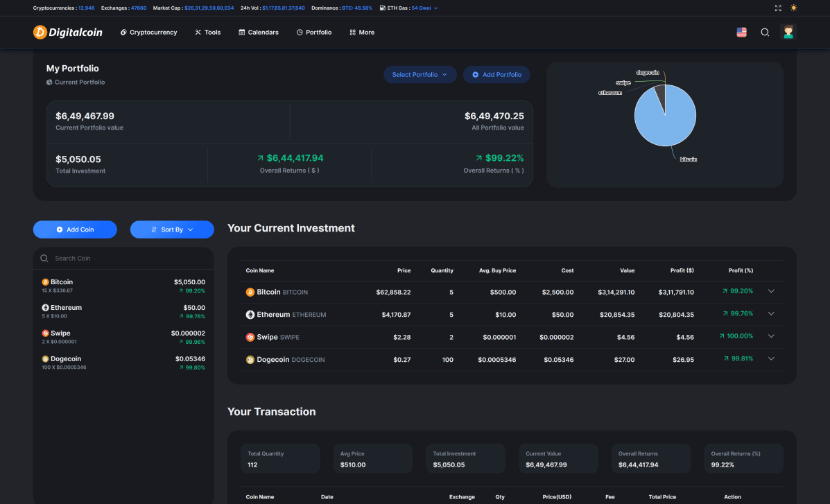Screen dimensions: 830x504
Task: Click the Quantity column header in investment table
Action: [442, 270]
